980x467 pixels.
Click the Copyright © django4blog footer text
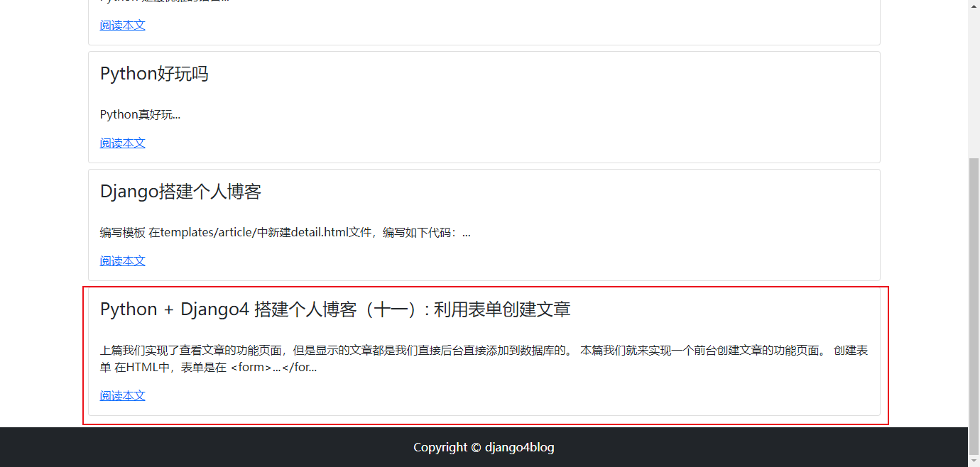click(x=484, y=447)
